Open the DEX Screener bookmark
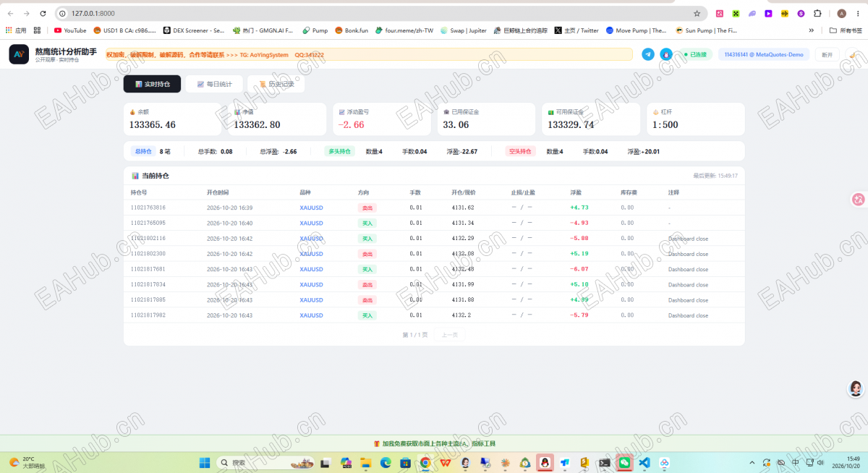The height and width of the screenshot is (473, 868). pyautogui.click(x=194, y=30)
